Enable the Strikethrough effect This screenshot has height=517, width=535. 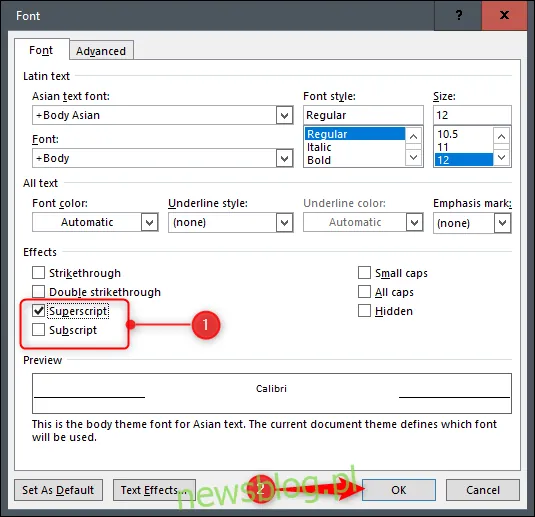38,273
